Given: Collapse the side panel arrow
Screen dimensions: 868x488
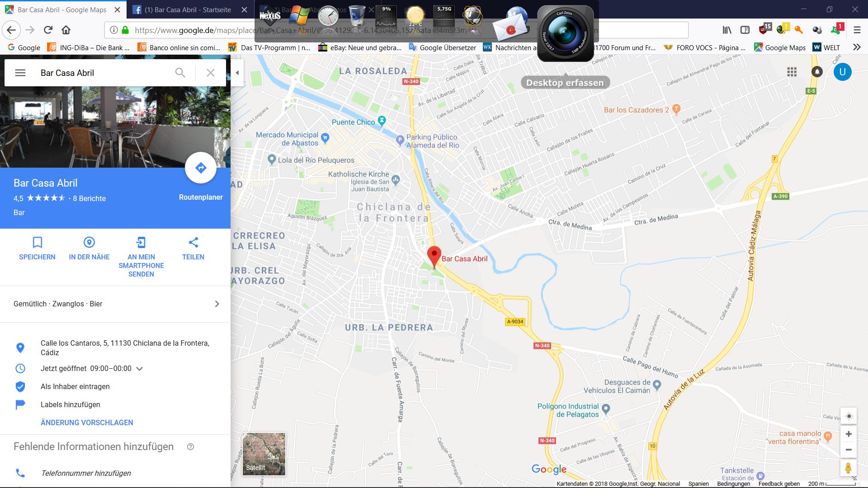Looking at the screenshot, I should coord(237,72).
